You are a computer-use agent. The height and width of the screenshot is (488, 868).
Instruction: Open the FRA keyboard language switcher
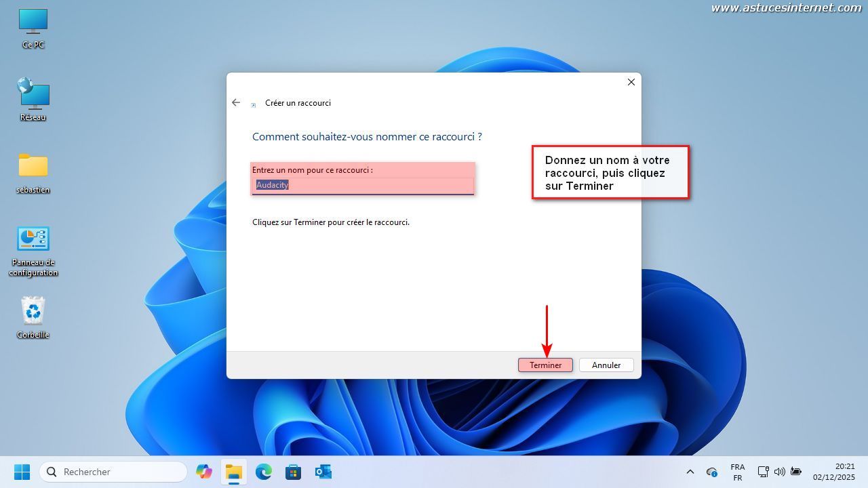click(737, 472)
